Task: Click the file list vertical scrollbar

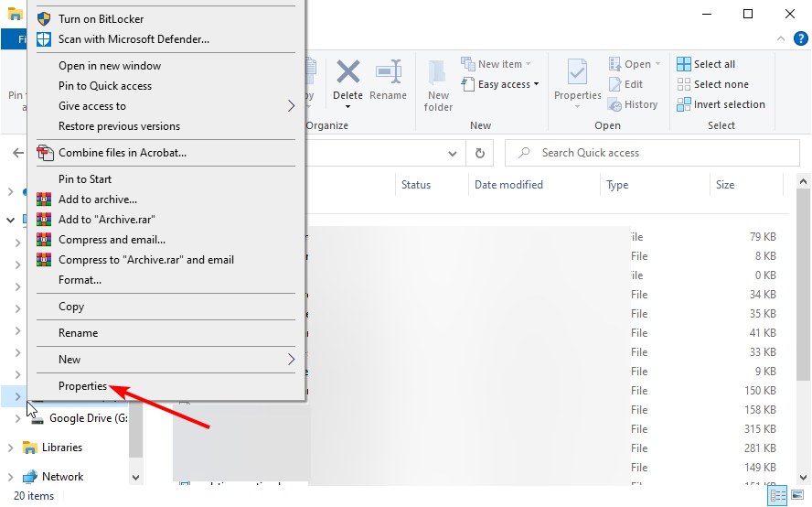Action: click(x=803, y=286)
